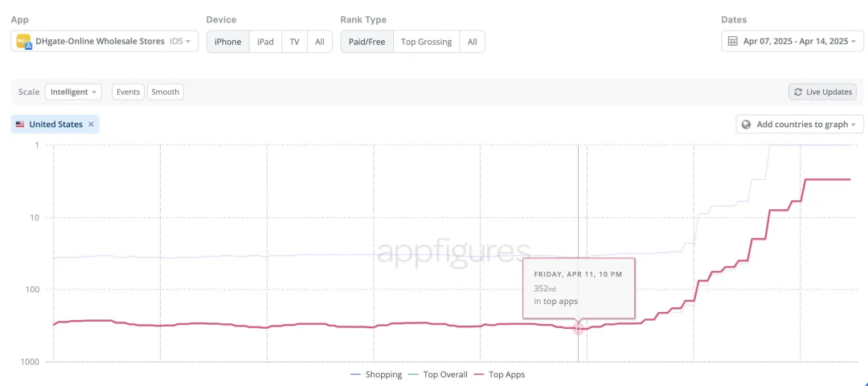868x386 pixels.
Task: Click the calendar icon in Dates field
Action: [732, 41]
